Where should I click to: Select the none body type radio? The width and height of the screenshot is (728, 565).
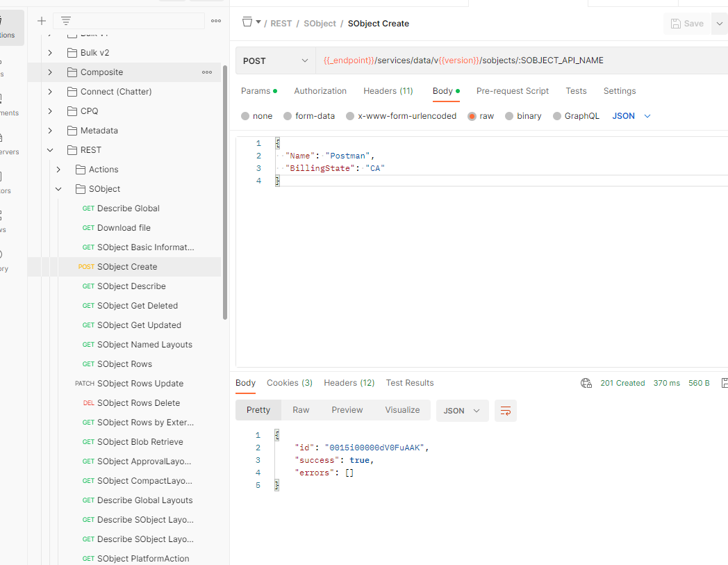pyautogui.click(x=245, y=116)
